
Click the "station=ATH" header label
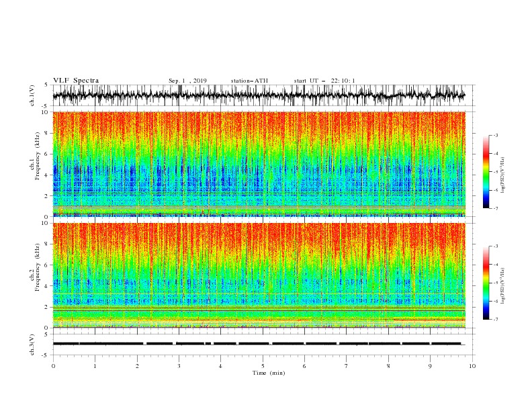[249, 81]
